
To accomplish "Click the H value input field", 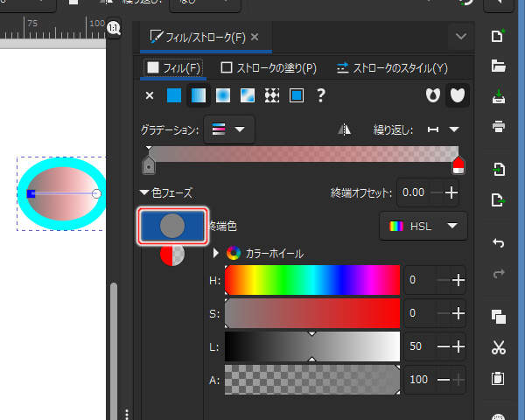I will click(421, 280).
